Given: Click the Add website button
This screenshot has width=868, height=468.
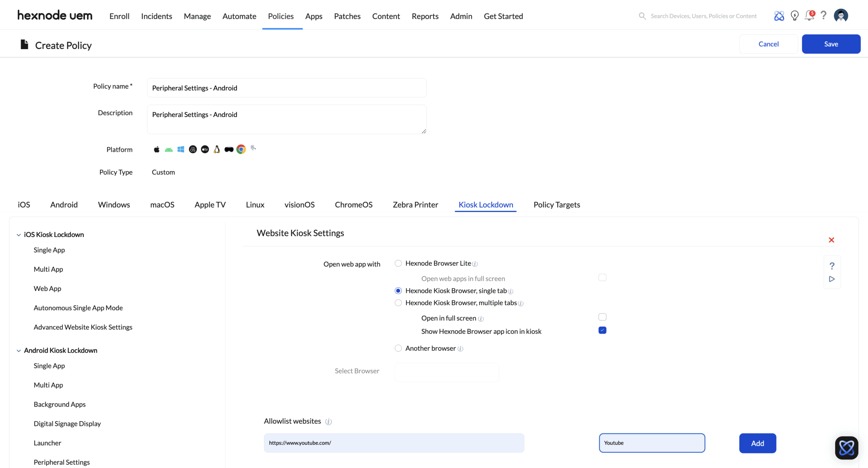Looking at the screenshot, I should point(757,443).
